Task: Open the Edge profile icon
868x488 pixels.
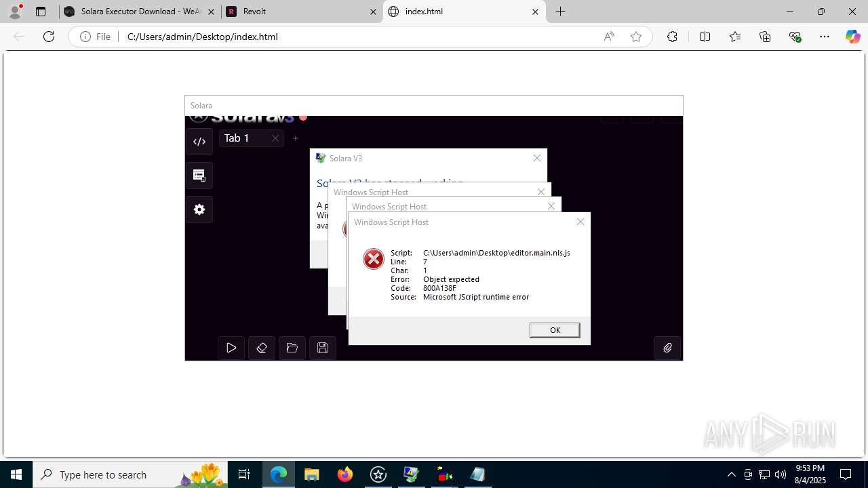Action: tap(15, 12)
